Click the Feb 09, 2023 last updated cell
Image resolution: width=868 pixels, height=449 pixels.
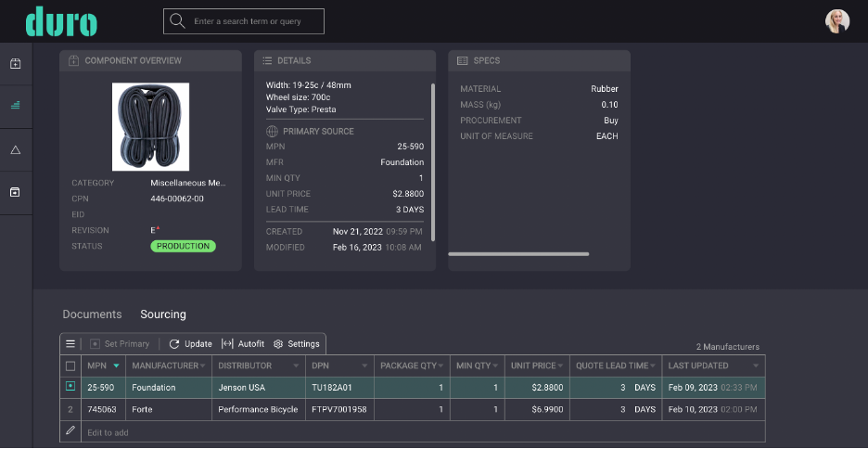coord(713,388)
